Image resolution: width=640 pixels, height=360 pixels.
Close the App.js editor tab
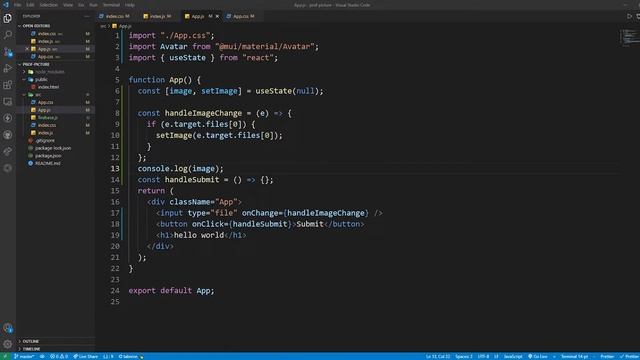(217, 16)
